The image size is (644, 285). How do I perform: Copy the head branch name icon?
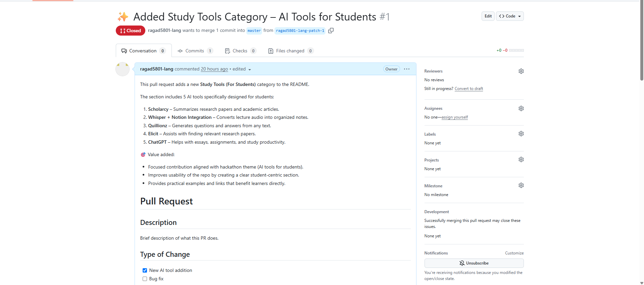331,31
